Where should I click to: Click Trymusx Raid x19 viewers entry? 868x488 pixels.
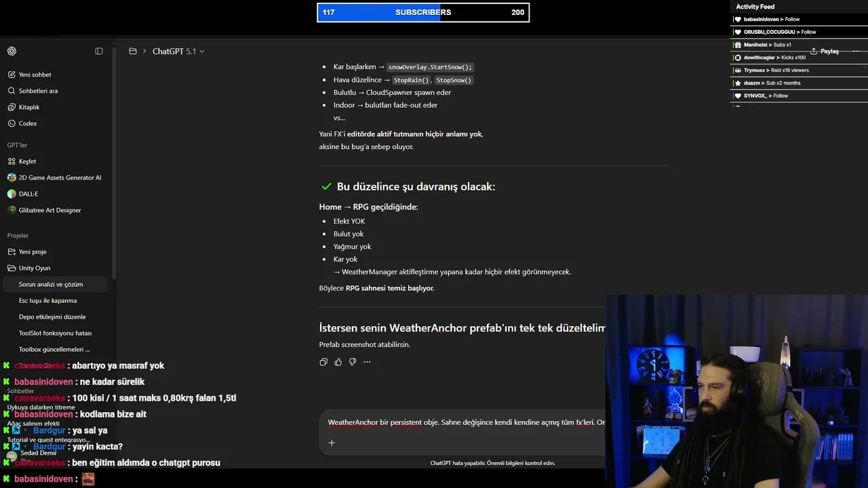click(772, 70)
